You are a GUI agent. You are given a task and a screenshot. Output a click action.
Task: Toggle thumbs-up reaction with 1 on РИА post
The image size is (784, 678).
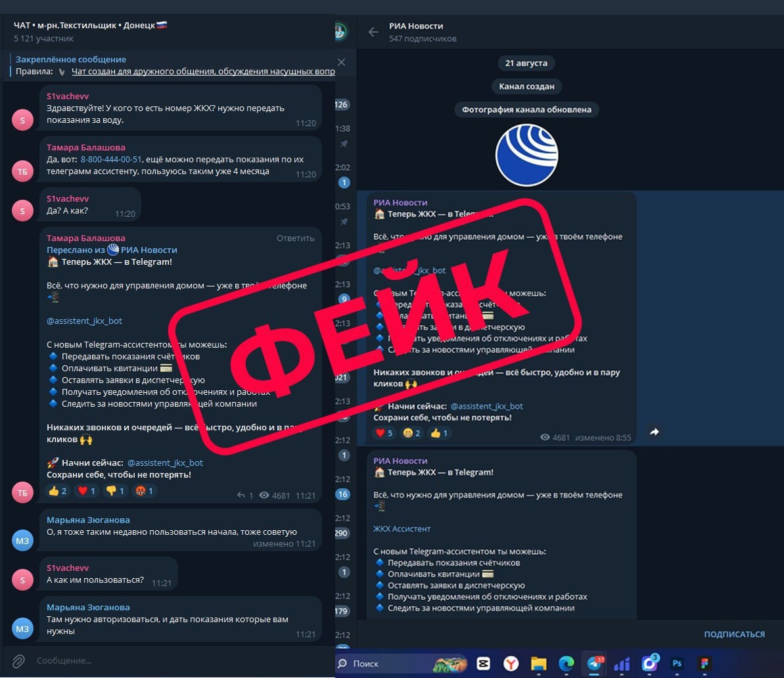pos(440,433)
